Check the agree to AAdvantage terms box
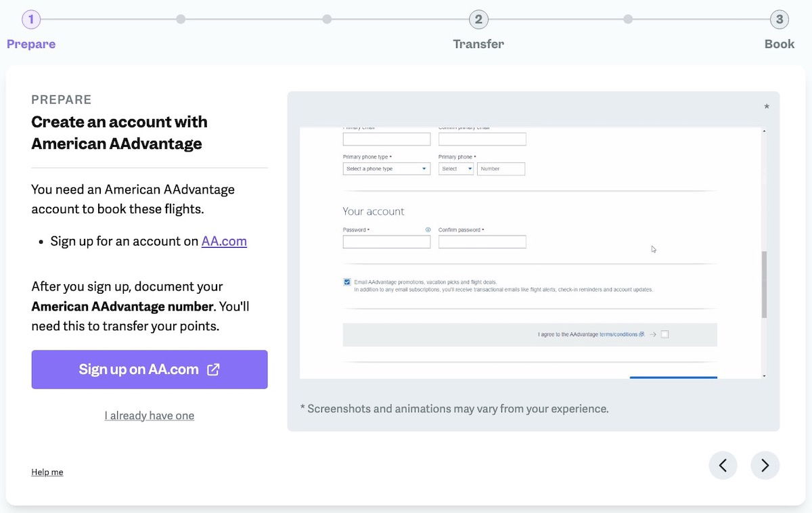This screenshot has height=513, width=812. 664,334
